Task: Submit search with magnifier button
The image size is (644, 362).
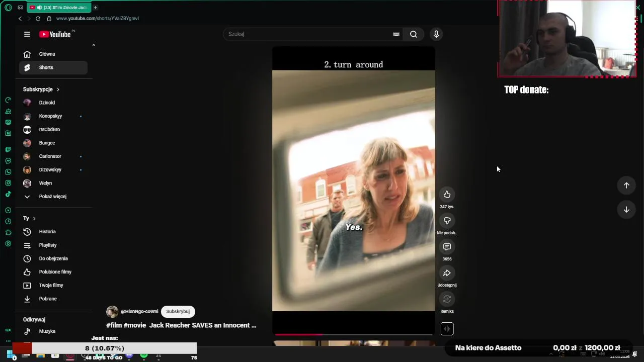Action: tap(414, 34)
